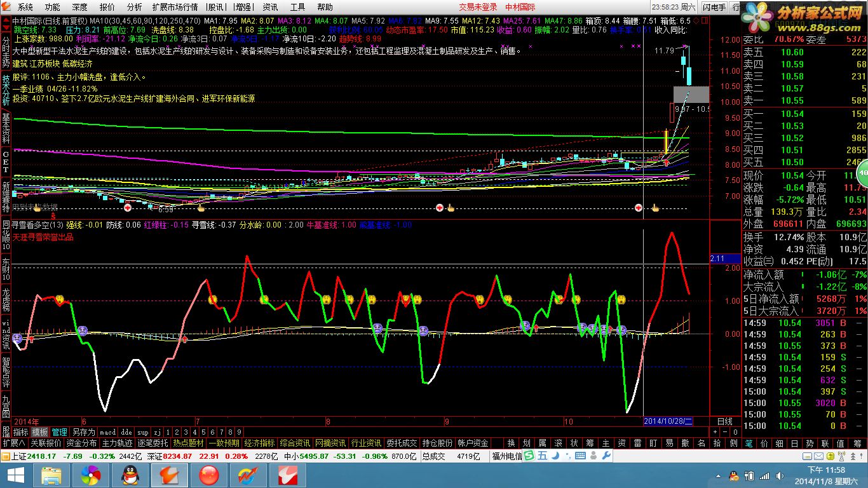The width and height of the screenshot is (868, 488).
Task: Open 技术分析 sidebar tab
Action: 6,89
